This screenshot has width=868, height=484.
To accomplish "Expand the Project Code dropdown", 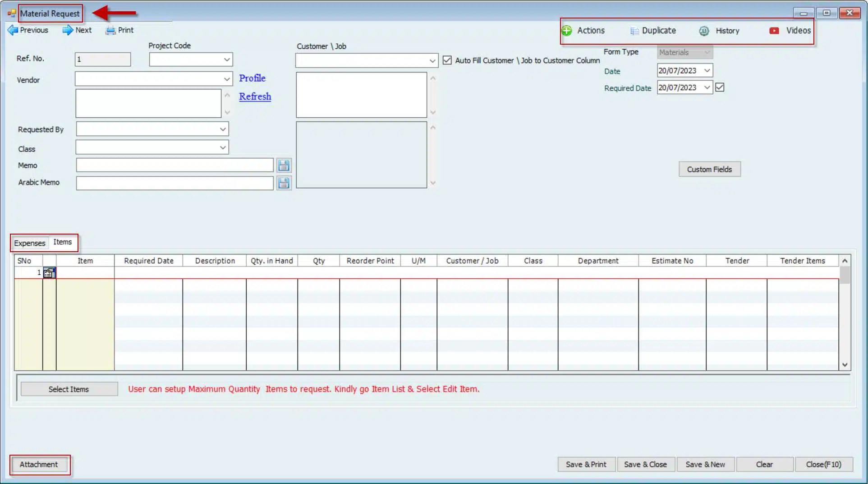I will [227, 60].
